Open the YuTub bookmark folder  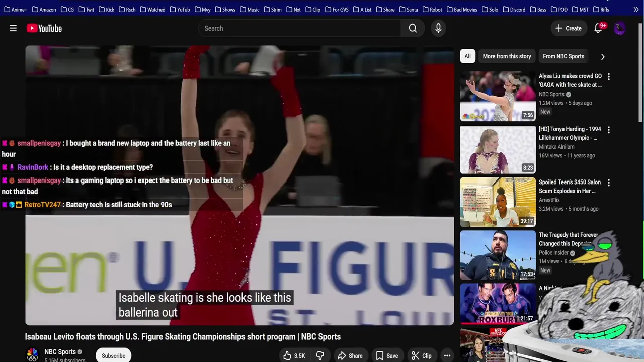click(180, 9)
